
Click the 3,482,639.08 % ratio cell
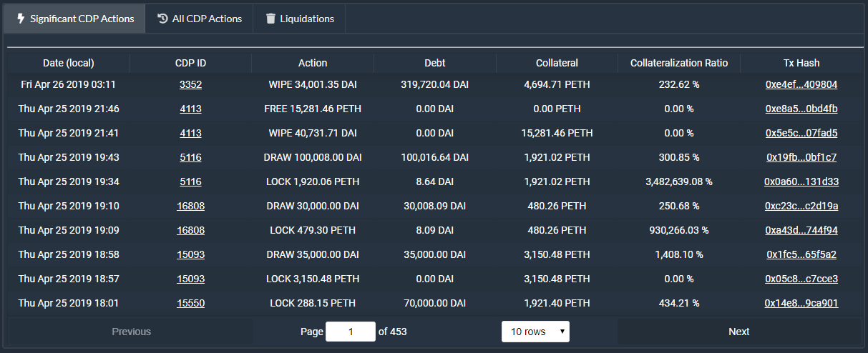click(679, 182)
